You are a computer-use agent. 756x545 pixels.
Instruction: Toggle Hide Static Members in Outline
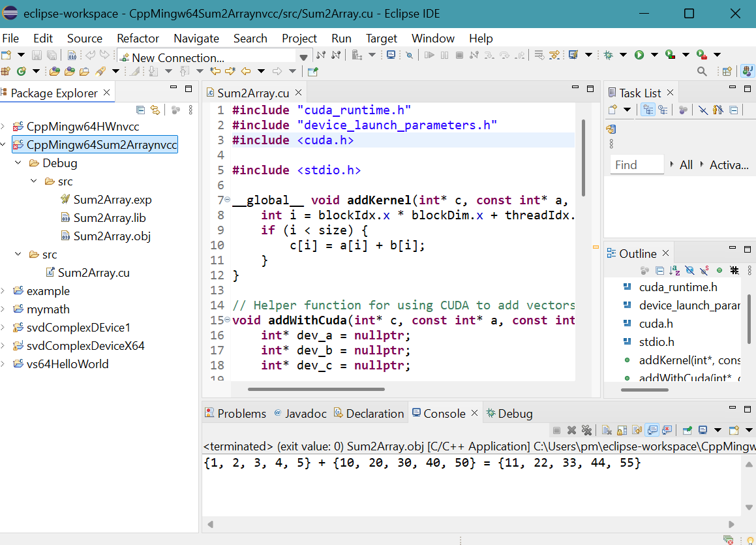coord(704,270)
